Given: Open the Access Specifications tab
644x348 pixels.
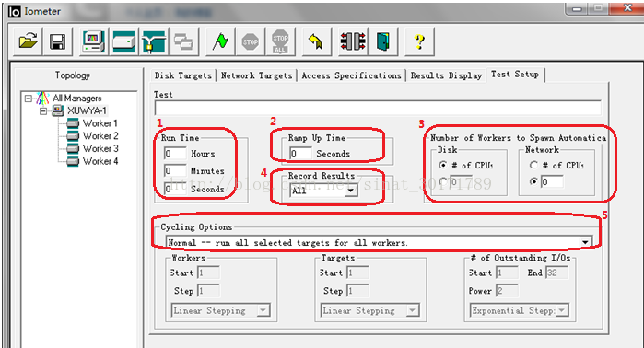Looking at the screenshot, I should pyautogui.click(x=351, y=75).
